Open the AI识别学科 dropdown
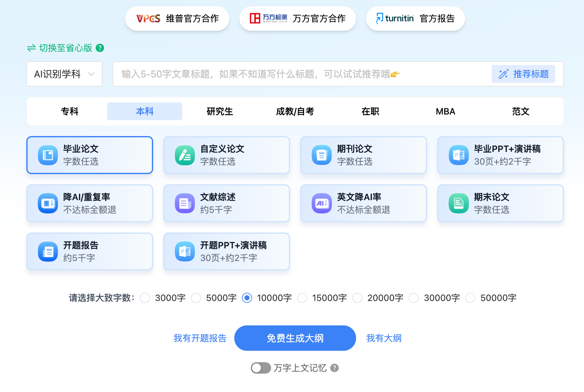This screenshot has height=392, width=584. click(x=64, y=74)
